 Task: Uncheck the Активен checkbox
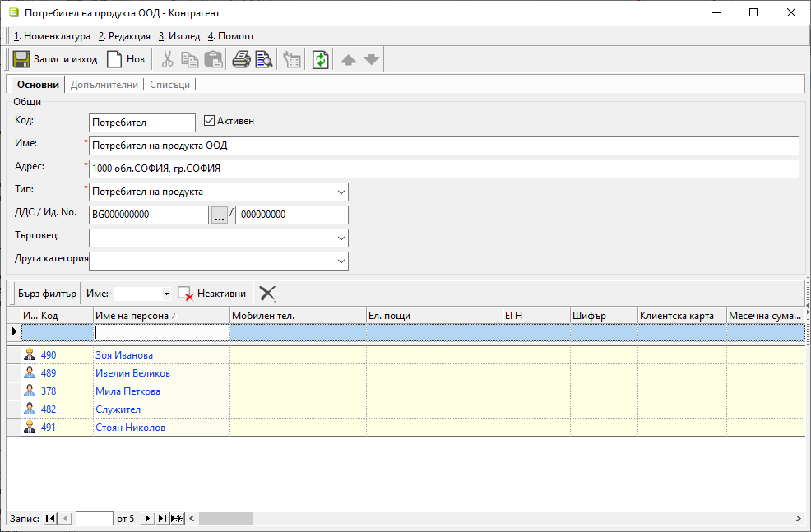(209, 121)
